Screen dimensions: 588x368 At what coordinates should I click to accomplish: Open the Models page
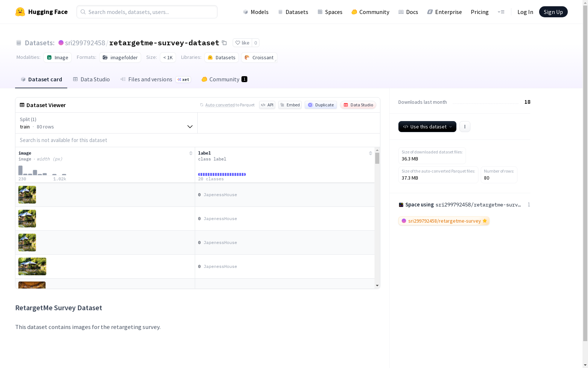pos(256,12)
